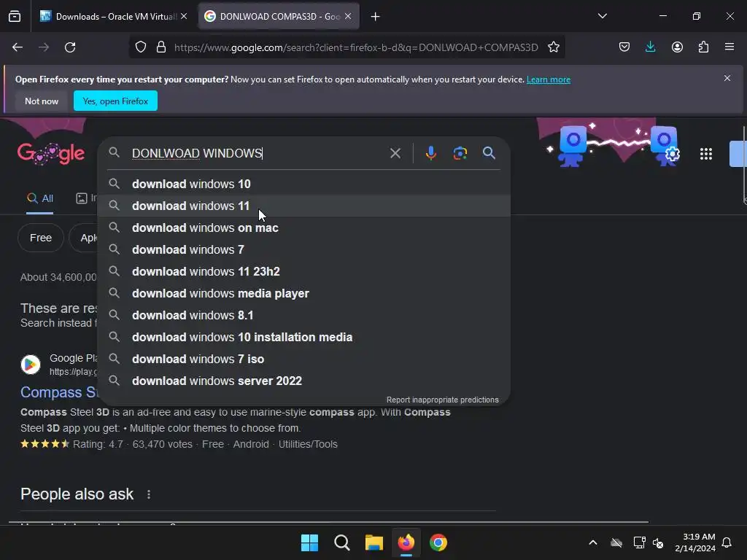Screen dimensions: 747x560
Task: Close the Downloads Oracle VM tab
Action: click(x=184, y=16)
